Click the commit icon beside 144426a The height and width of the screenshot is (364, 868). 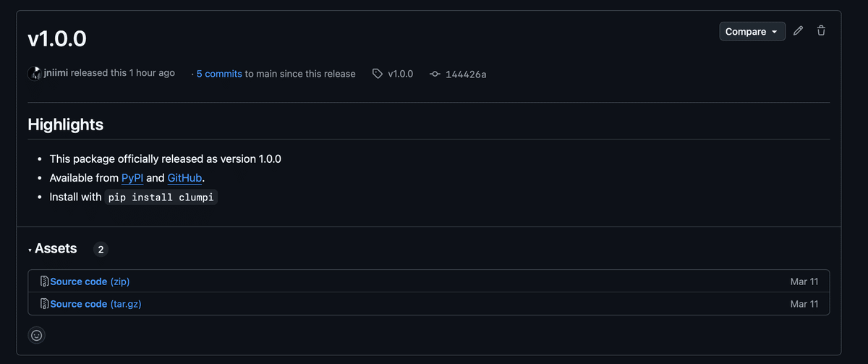click(x=435, y=74)
